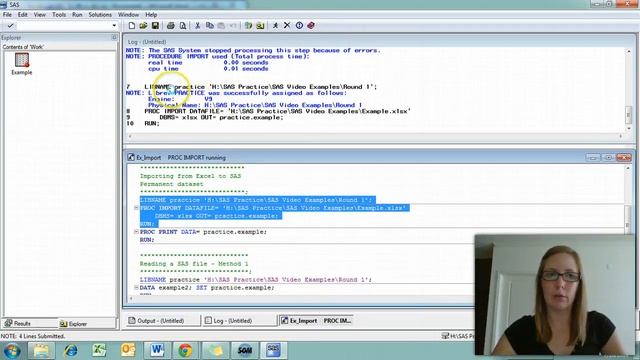This screenshot has height=360, width=640.
Task: Click scroll right arrow under the Log text
Action: click(x=621, y=136)
